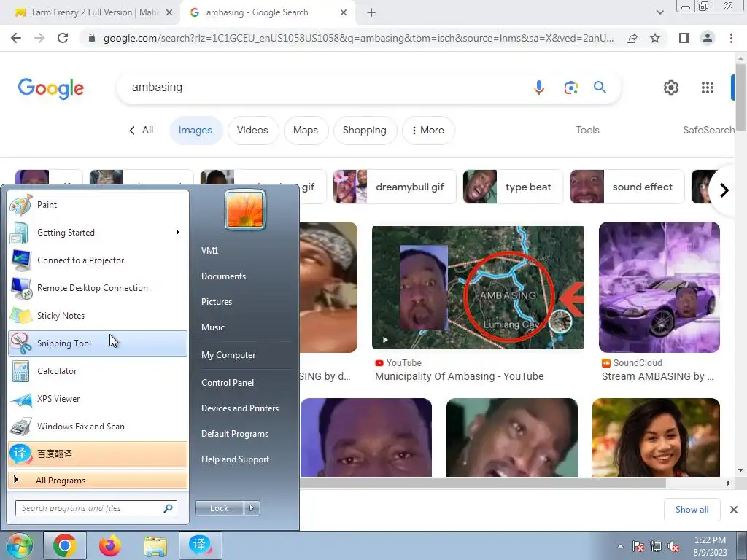This screenshot has height=560, width=747.
Task: Open Firefox from the taskbar
Action: [110, 545]
